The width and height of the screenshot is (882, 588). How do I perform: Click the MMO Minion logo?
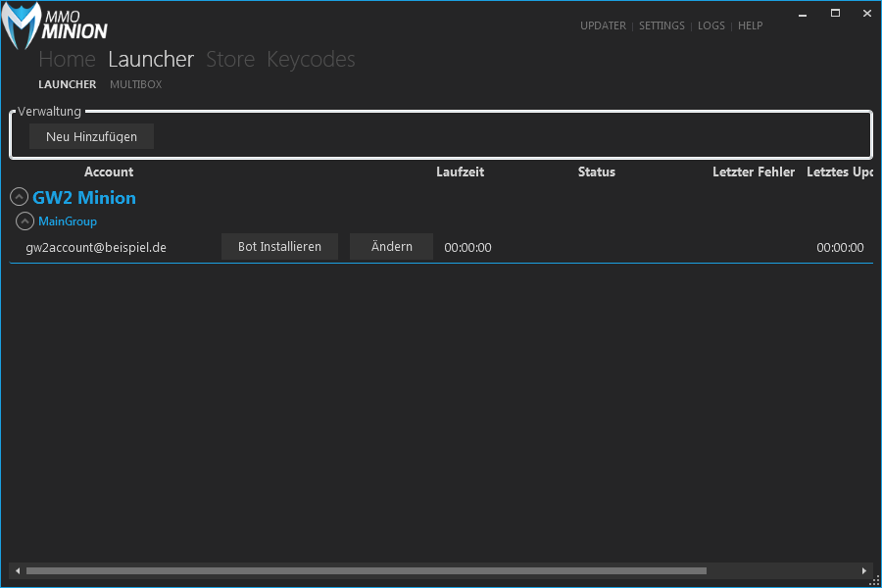click(56, 24)
